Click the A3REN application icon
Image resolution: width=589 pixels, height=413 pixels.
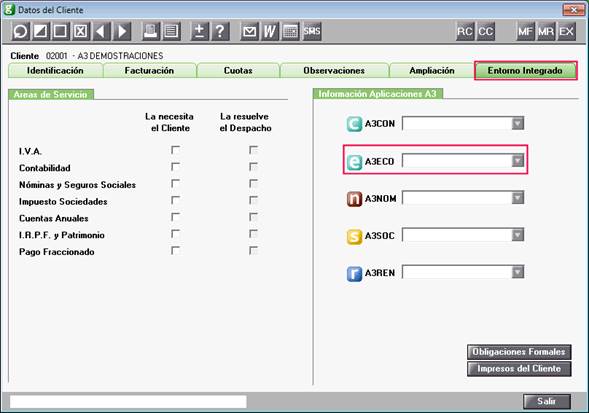[x=354, y=274]
